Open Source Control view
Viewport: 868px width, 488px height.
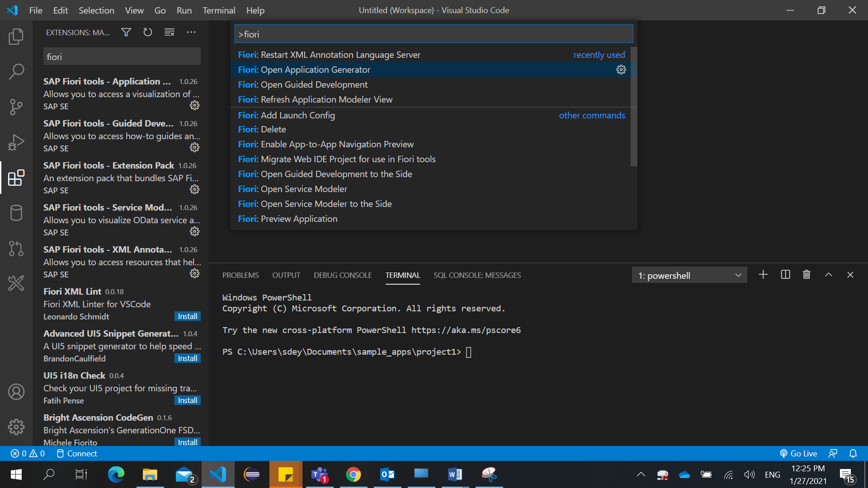pyautogui.click(x=16, y=107)
